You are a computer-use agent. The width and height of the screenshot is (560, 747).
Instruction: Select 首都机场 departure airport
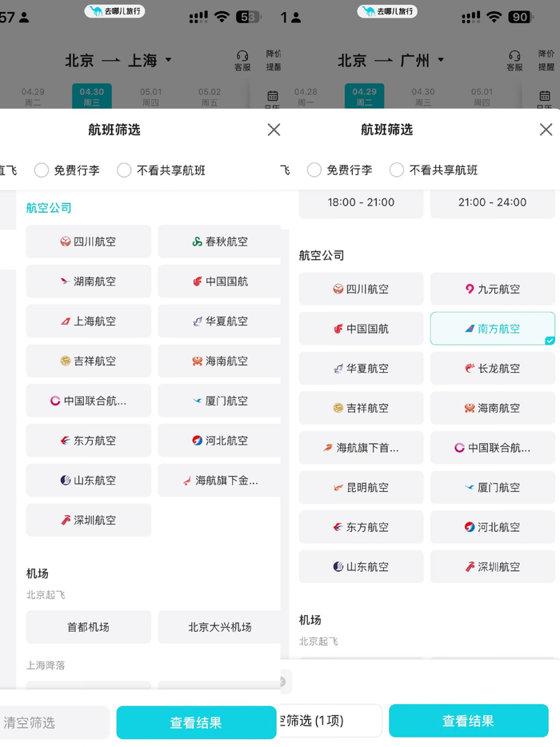tap(89, 627)
